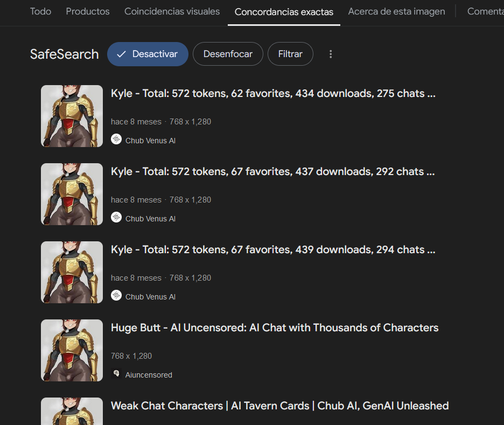The width and height of the screenshot is (504, 425).
Task: Click the Aiuncensored site favicon
Action: coord(116,373)
